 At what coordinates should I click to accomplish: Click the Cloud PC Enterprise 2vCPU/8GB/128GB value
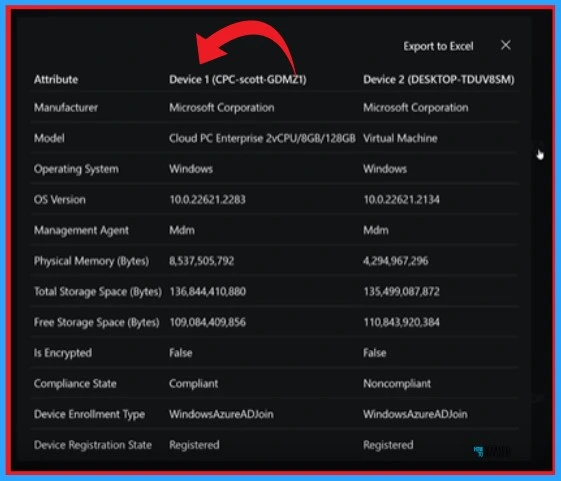click(262, 138)
